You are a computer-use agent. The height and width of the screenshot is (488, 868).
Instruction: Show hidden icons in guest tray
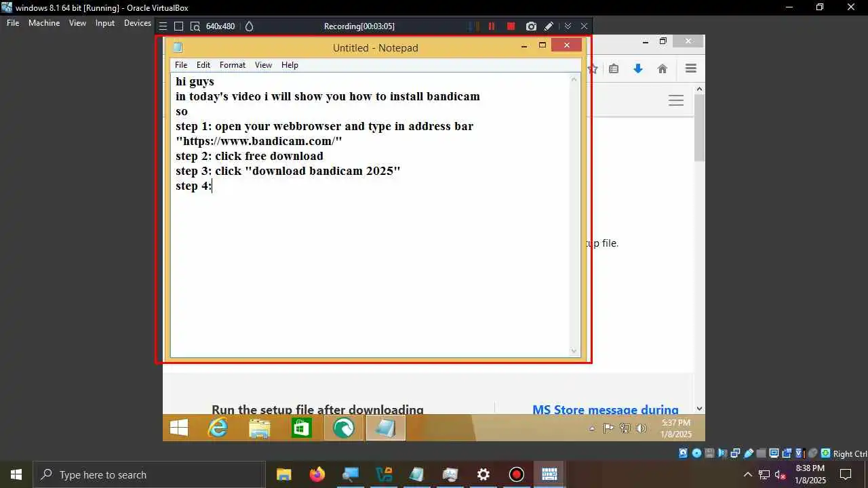(x=592, y=428)
